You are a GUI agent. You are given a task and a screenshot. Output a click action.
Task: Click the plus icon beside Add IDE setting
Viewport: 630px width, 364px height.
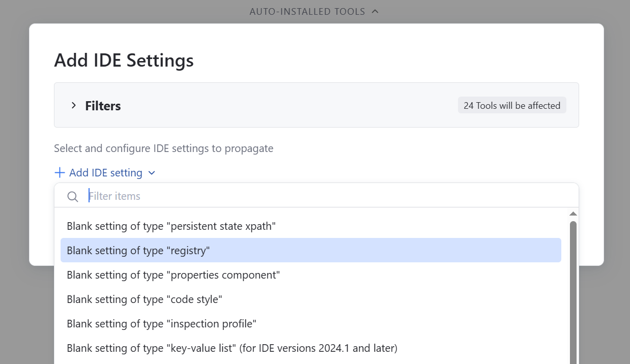coord(60,173)
